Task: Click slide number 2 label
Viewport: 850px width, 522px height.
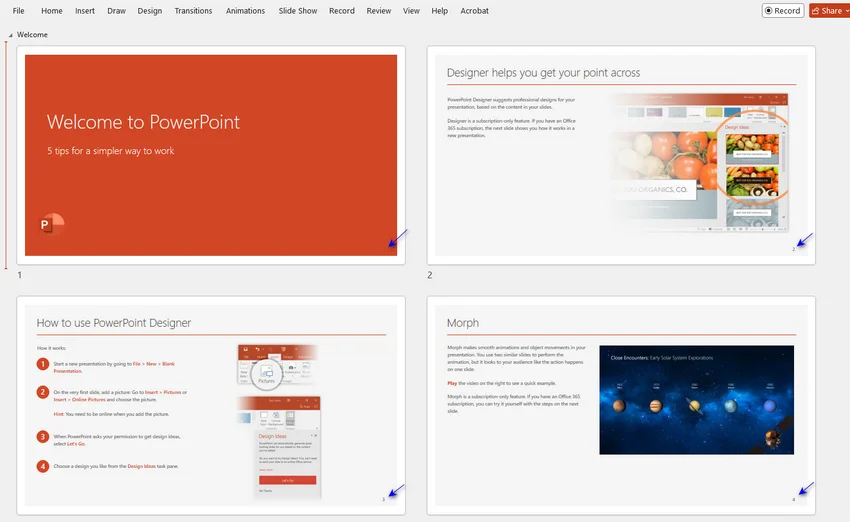Action: [x=430, y=275]
